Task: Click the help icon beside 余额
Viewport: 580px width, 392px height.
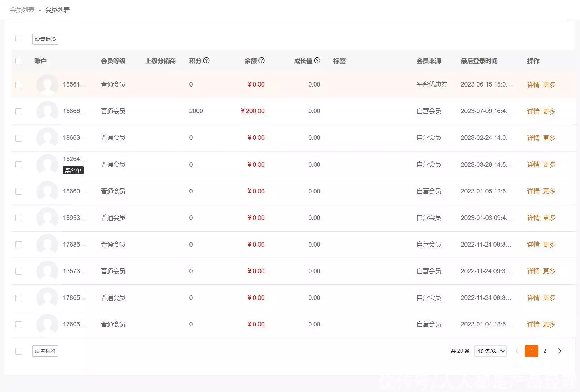Action: [261, 61]
